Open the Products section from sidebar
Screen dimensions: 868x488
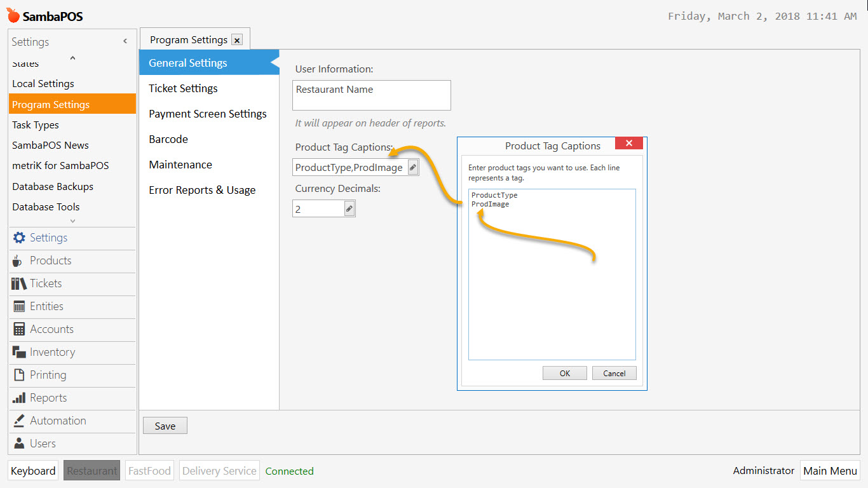tap(49, 261)
